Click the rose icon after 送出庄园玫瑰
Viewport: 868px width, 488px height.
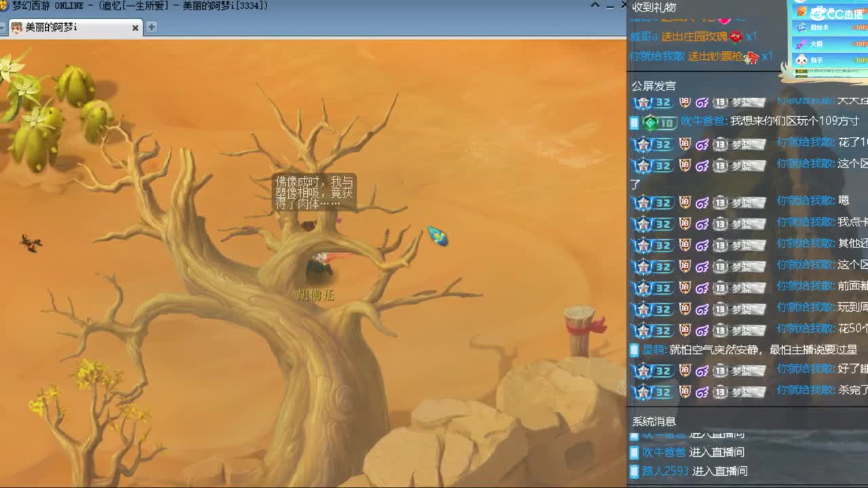coord(736,37)
